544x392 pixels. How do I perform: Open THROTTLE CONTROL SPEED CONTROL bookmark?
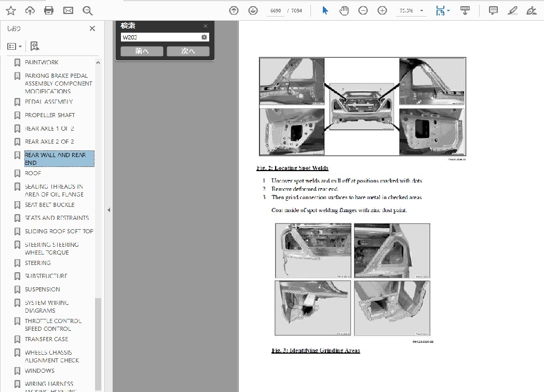53,325
